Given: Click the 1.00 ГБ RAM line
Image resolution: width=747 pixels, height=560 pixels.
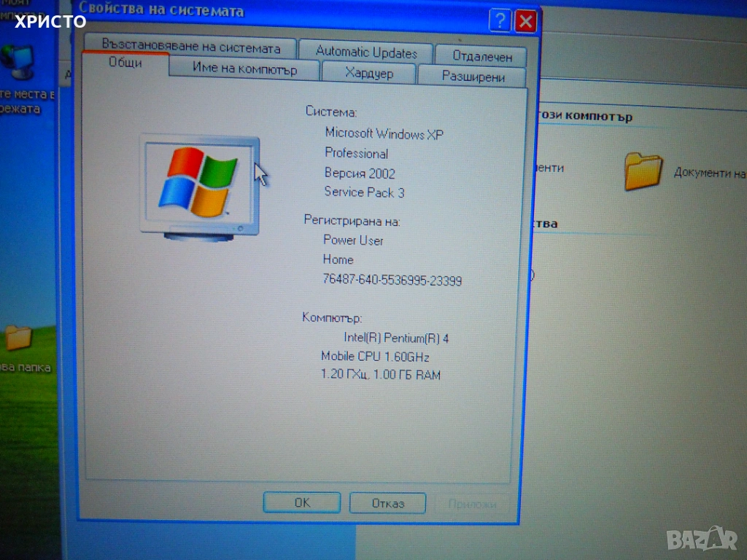Looking at the screenshot, I should coord(380,374).
